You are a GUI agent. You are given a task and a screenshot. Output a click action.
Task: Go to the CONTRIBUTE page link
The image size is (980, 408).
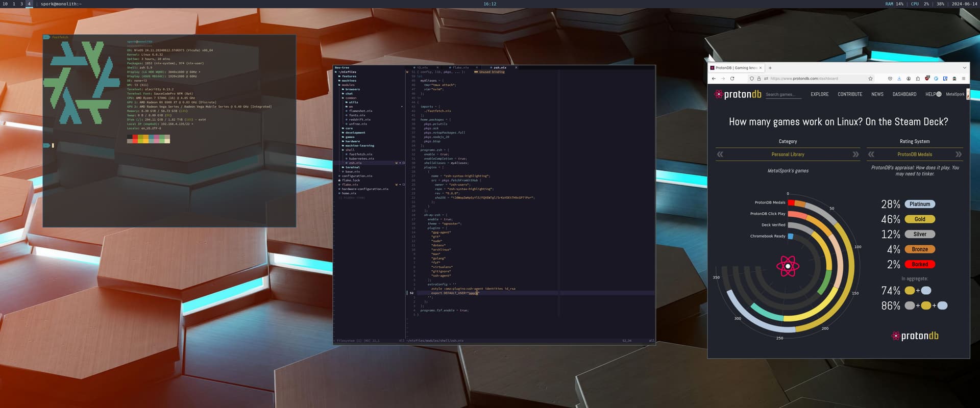click(x=849, y=94)
